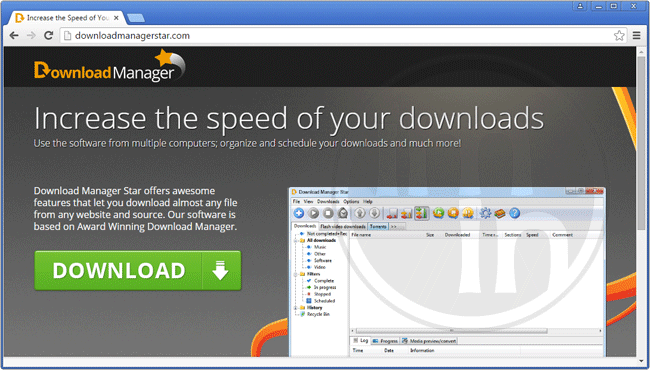Click the orange Stop all downloads icon

454,213
